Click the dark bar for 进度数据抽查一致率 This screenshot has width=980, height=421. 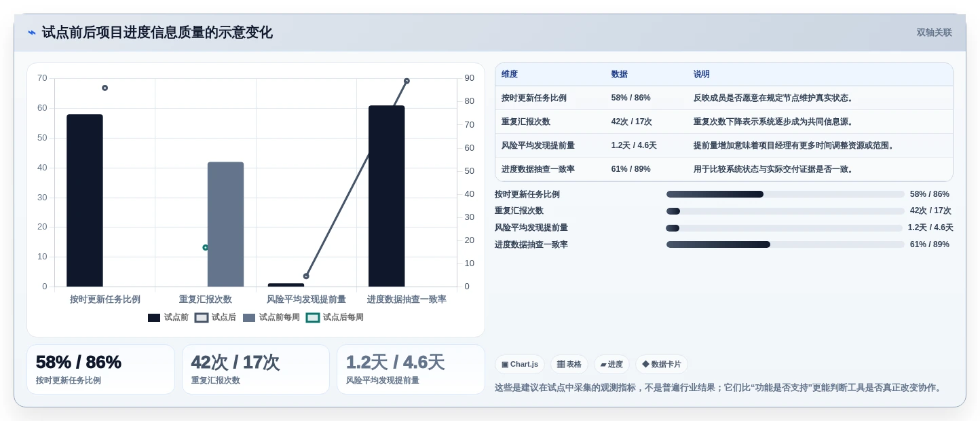(387, 196)
